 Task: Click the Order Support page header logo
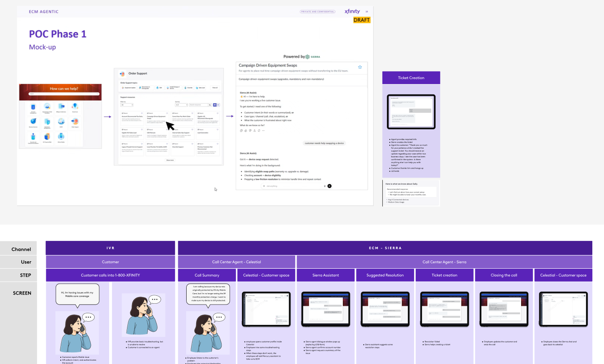[122, 74]
